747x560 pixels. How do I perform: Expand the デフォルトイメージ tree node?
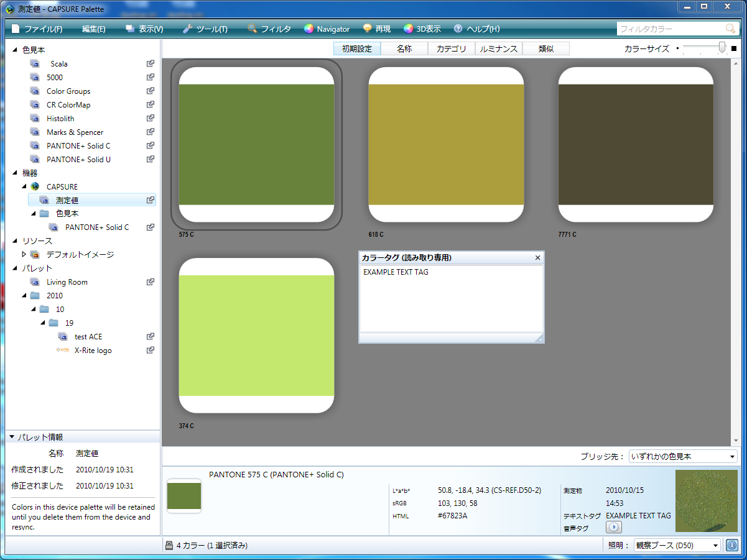[x=24, y=254]
